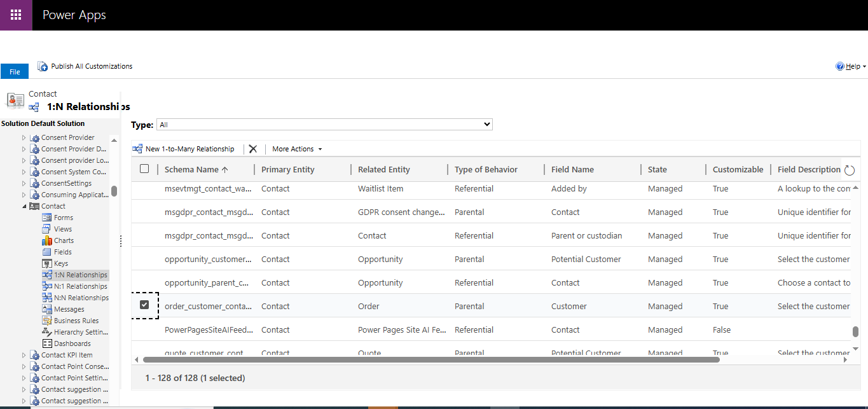The image size is (868, 409).
Task: Delete selected relationship with the X icon
Action: (252, 149)
